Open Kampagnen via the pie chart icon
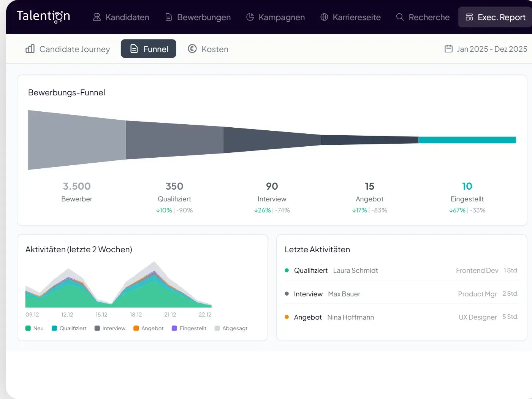 tap(250, 17)
